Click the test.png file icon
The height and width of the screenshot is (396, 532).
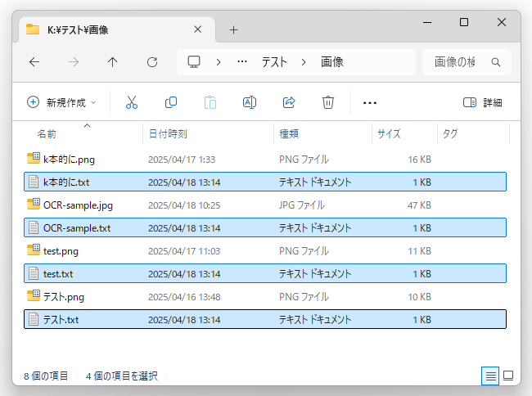click(34, 250)
